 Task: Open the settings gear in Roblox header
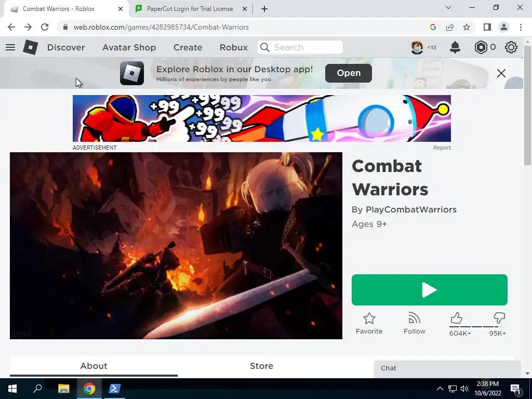(511, 47)
